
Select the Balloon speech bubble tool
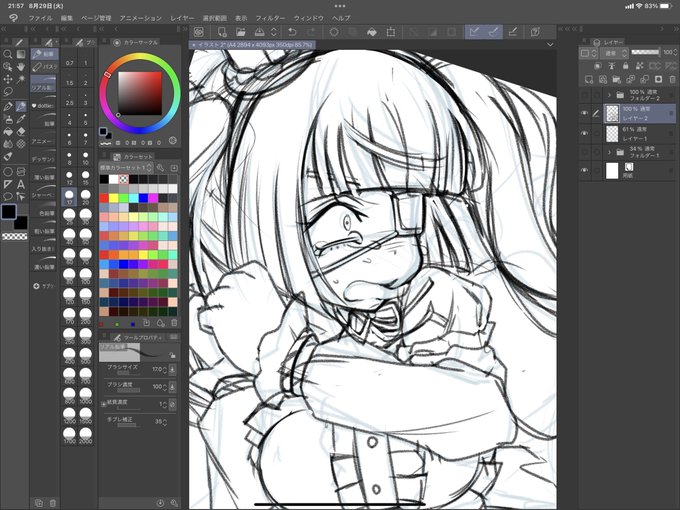(x=8, y=196)
